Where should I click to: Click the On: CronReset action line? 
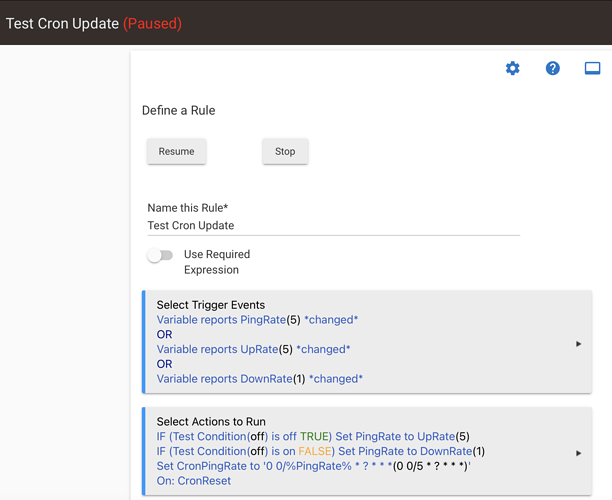click(194, 481)
